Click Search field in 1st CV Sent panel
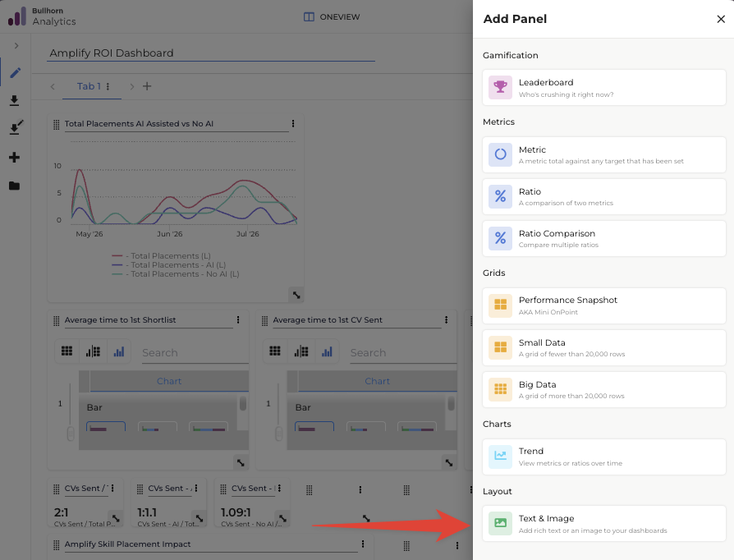The image size is (734, 560). click(x=403, y=353)
